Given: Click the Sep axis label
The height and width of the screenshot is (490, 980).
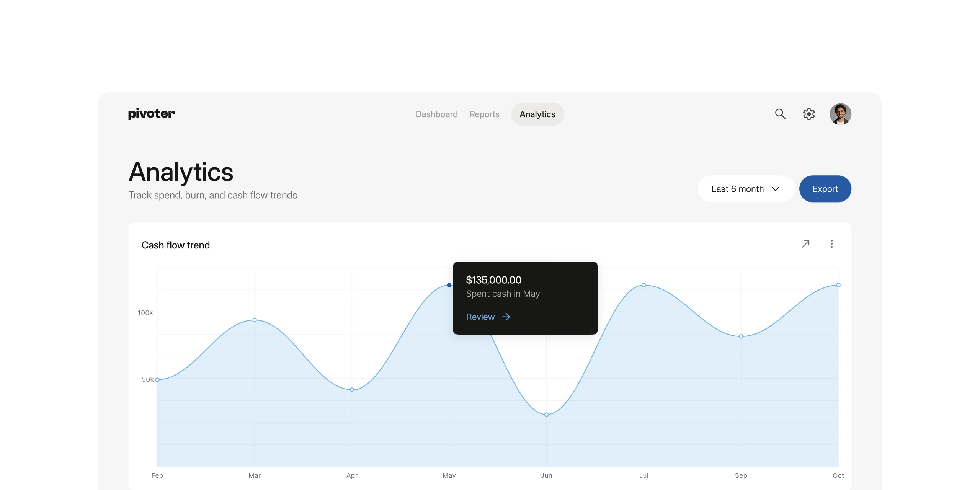Looking at the screenshot, I should 741,475.
